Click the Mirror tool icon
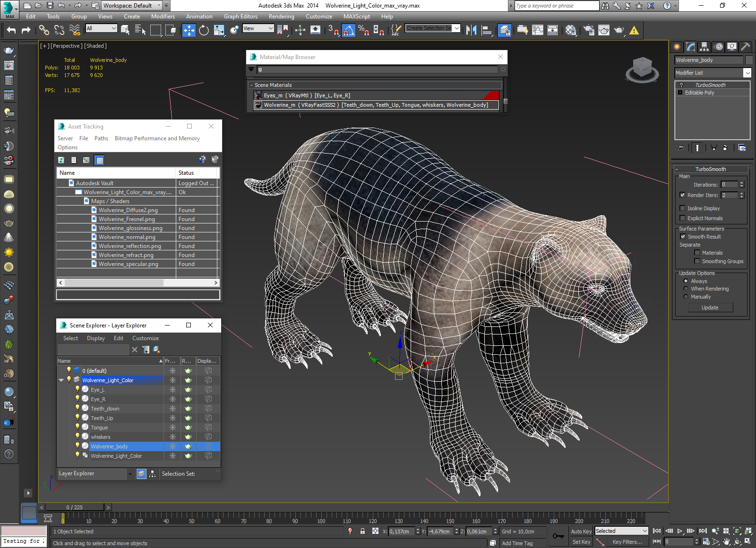756x548 pixels. pyautogui.click(x=471, y=30)
